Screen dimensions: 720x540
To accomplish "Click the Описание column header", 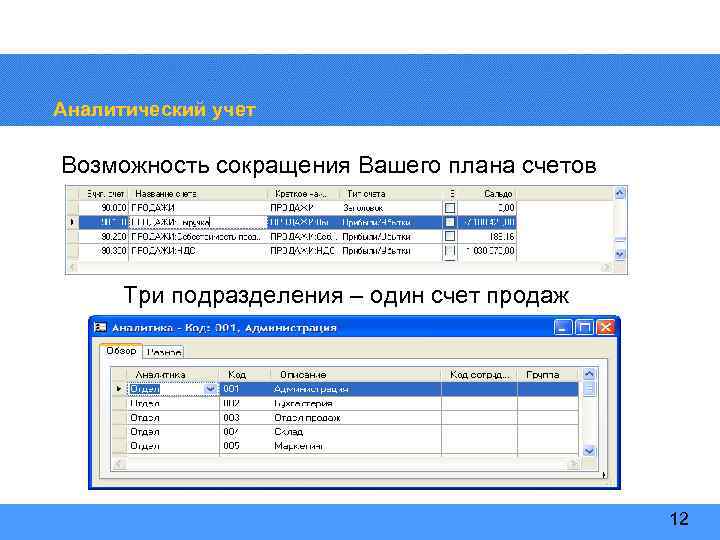I will coord(355,375).
